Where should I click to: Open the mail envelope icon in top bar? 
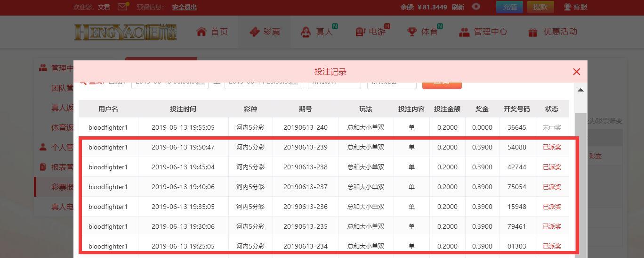pos(122,7)
